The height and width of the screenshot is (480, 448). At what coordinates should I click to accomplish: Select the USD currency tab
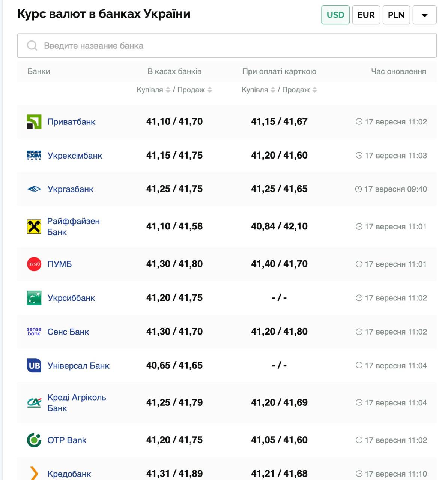(335, 15)
